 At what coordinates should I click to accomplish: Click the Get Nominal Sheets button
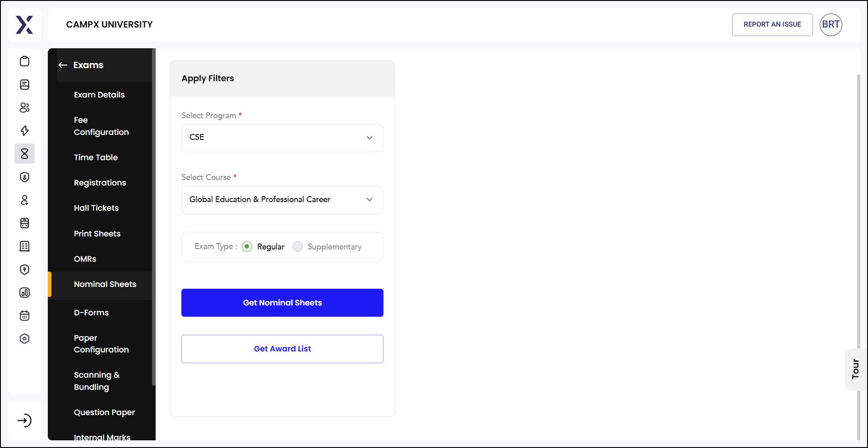(282, 303)
